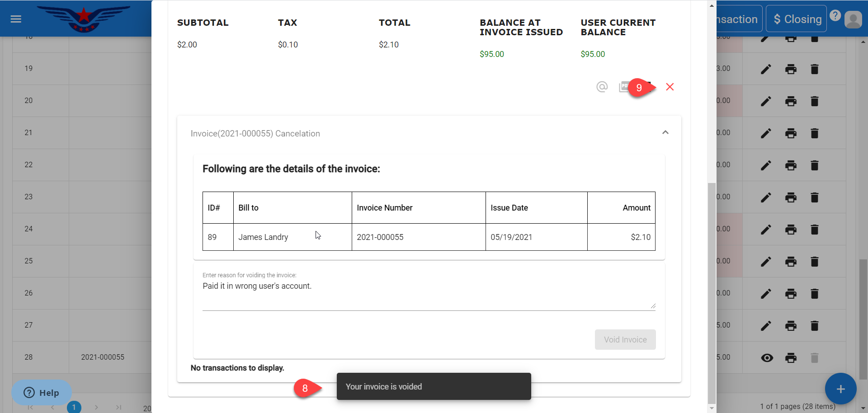Open the hamburger navigation menu
The height and width of the screenshot is (413, 868).
point(16,19)
